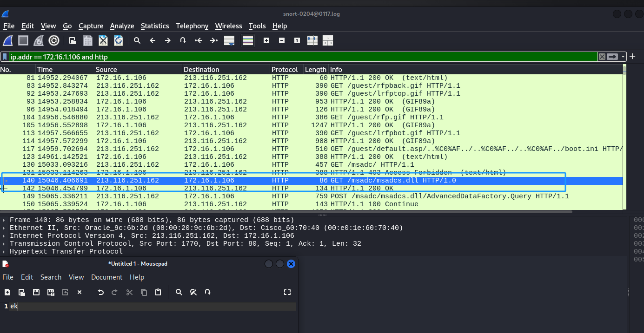Image resolution: width=644 pixels, height=333 pixels.
Task: Sort packets by the Time column header
Action: [64, 70]
